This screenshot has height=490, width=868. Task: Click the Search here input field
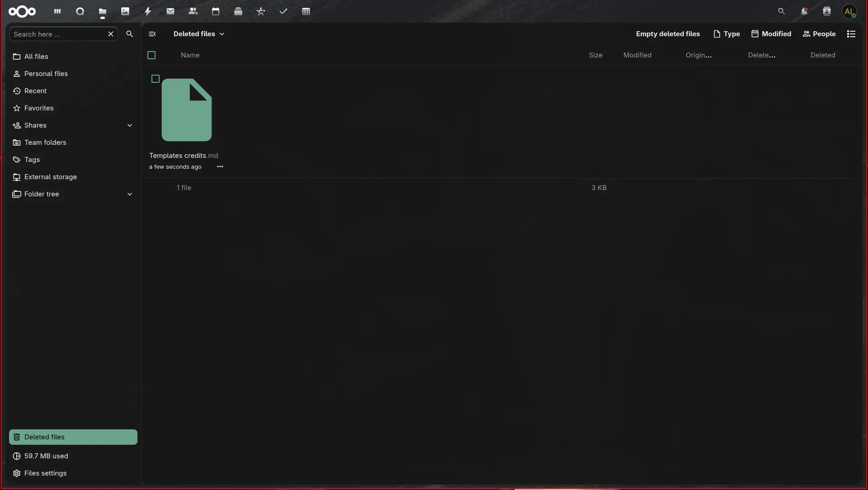[59, 34]
